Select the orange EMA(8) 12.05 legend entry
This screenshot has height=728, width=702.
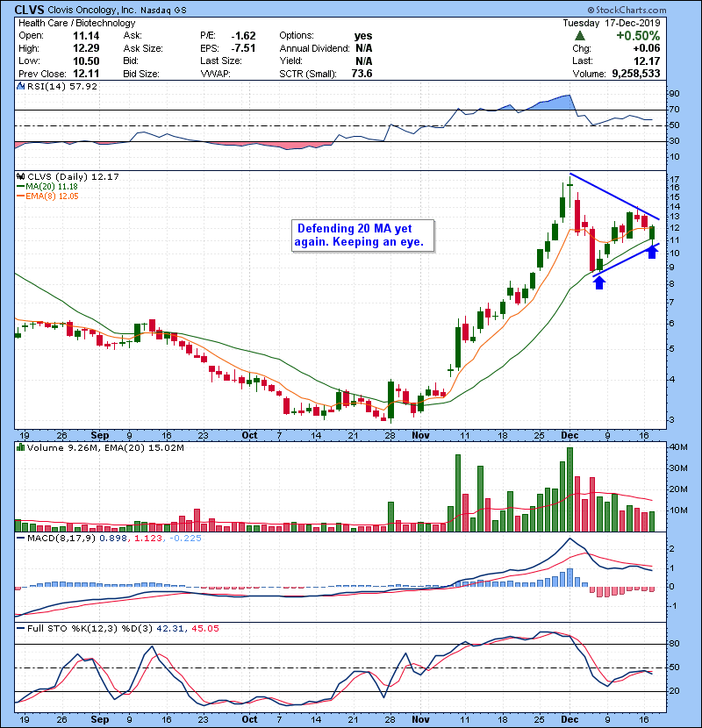click(x=47, y=196)
